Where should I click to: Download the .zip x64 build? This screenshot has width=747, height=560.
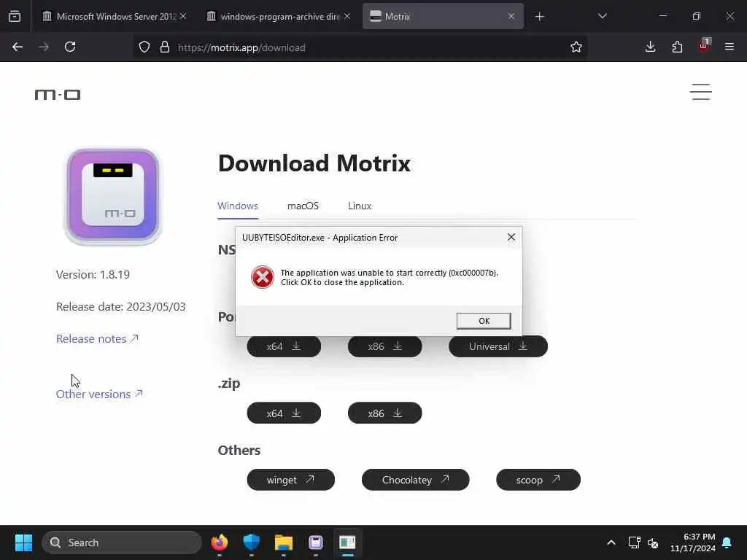pyautogui.click(x=284, y=413)
